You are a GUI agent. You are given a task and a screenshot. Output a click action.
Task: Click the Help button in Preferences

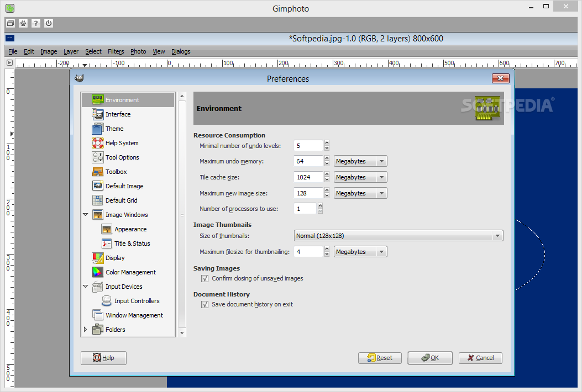(x=103, y=358)
